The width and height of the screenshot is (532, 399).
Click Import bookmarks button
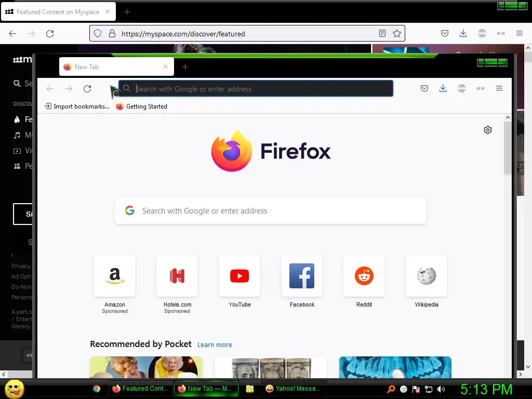click(77, 107)
